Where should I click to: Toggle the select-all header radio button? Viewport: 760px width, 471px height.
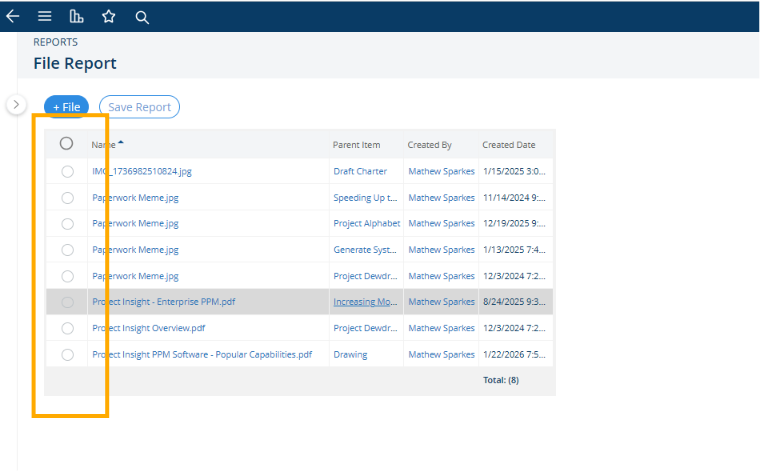(x=66, y=143)
